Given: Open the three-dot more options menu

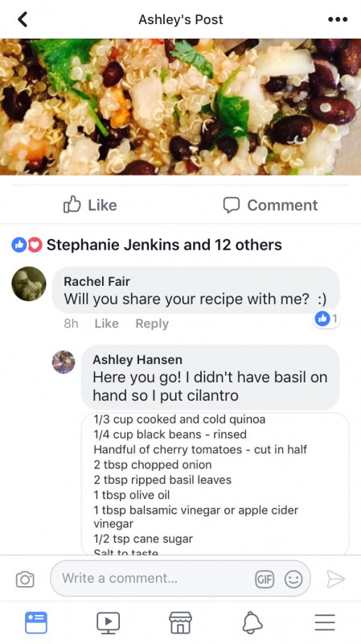Looking at the screenshot, I should 338,19.
